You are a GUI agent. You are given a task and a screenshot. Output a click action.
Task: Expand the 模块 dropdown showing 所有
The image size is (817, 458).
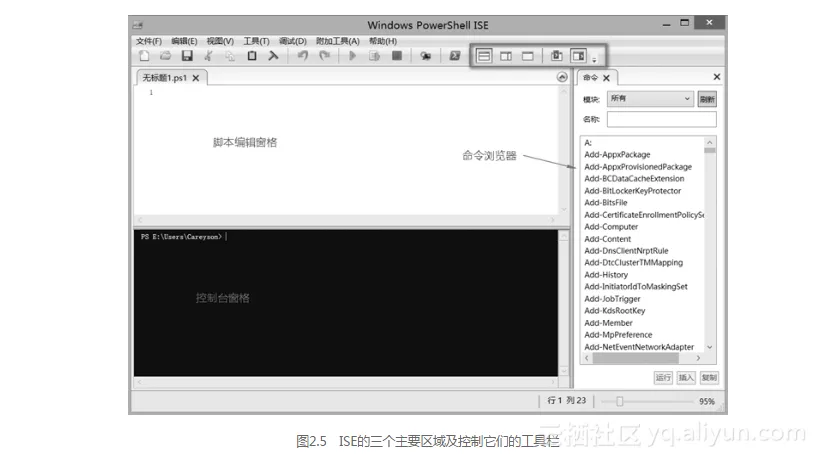click(x=650, y=98)
